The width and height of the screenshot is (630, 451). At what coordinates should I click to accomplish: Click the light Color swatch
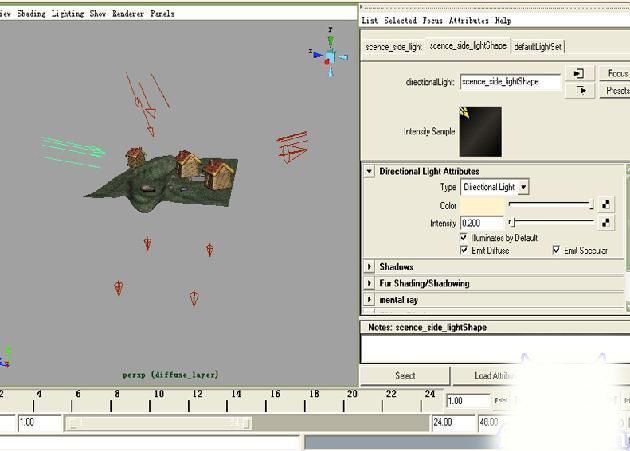482,205
